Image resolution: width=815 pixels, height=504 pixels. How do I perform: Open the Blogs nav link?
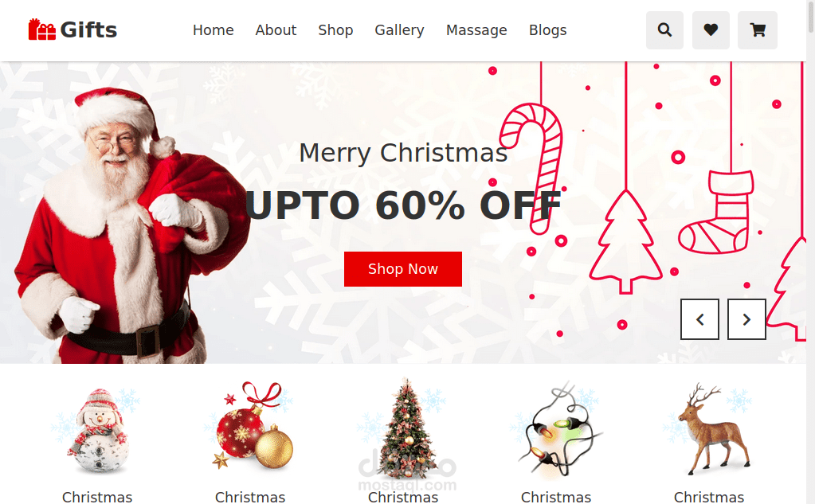(548, 30)
